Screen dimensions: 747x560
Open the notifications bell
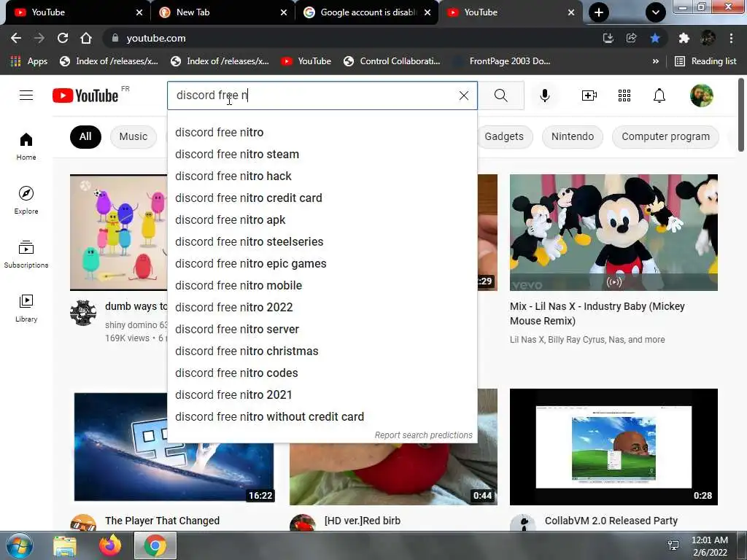click(x=659, y=96)
